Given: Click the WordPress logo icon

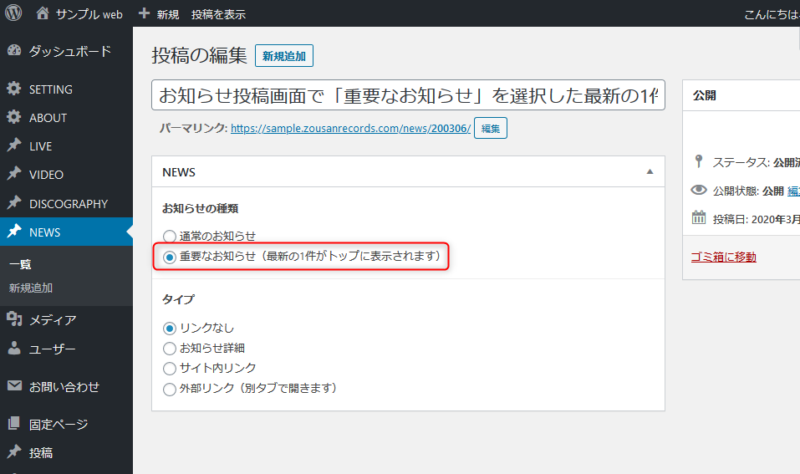Looking at the screenshot, I should point(14,14).
